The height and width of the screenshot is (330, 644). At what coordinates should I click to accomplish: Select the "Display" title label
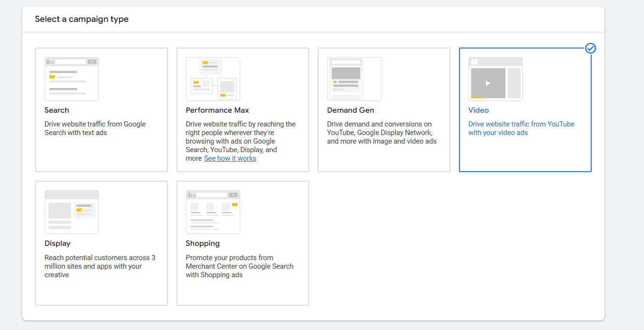click(57, 243)
